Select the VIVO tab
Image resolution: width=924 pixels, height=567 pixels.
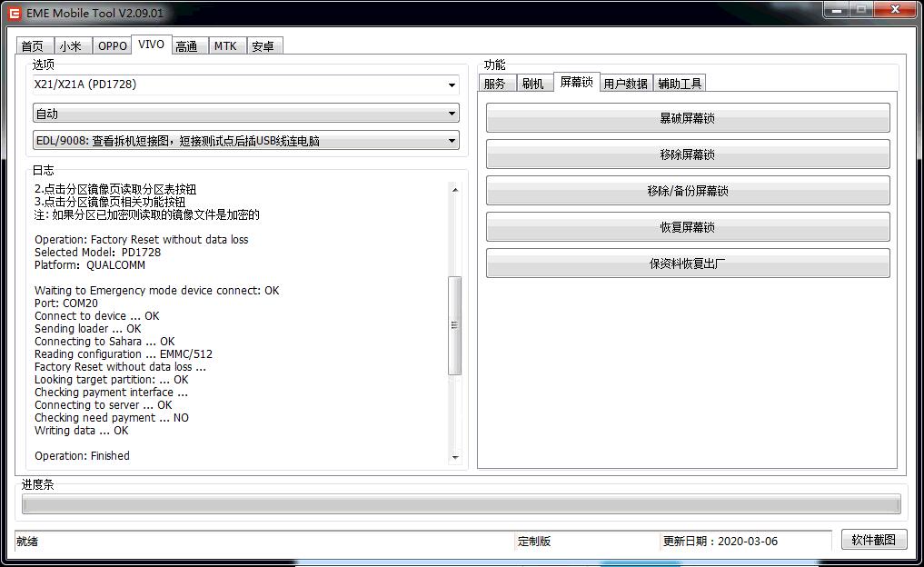tap(152, 45)
